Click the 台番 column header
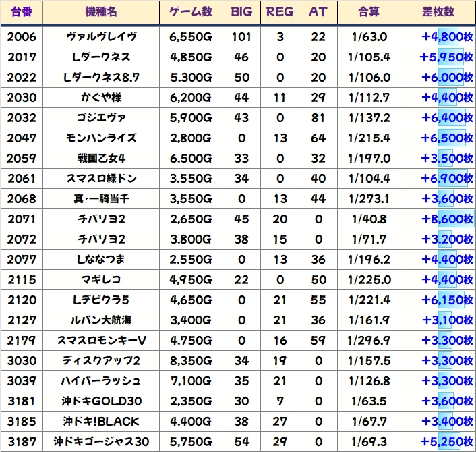 click(22, 12)
